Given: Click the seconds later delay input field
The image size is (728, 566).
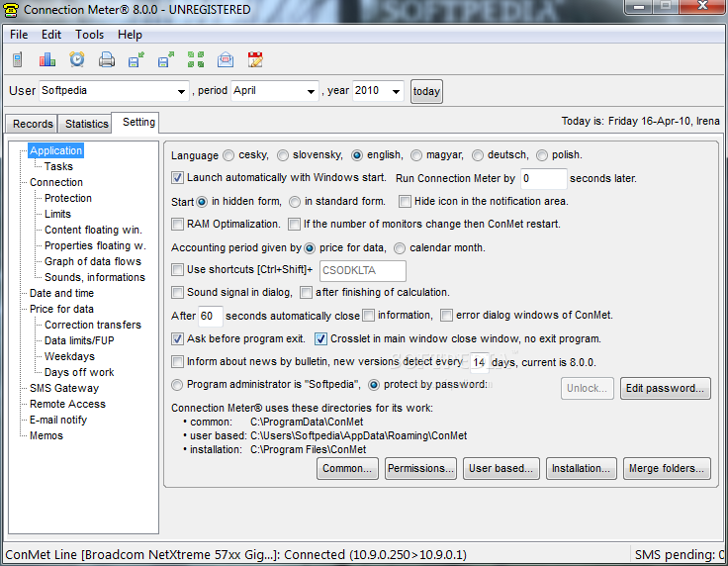Looking at the screenshot, I should point(543,179).
